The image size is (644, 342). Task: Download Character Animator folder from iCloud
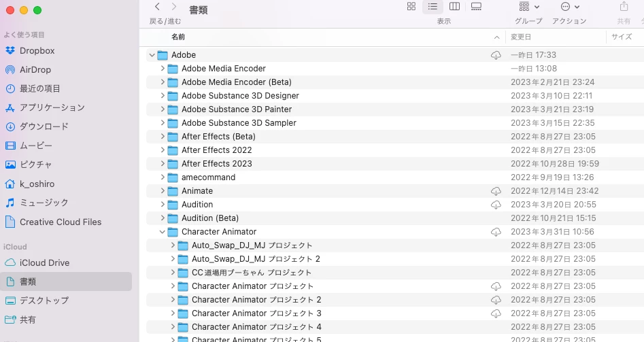(x=496, y=232)
